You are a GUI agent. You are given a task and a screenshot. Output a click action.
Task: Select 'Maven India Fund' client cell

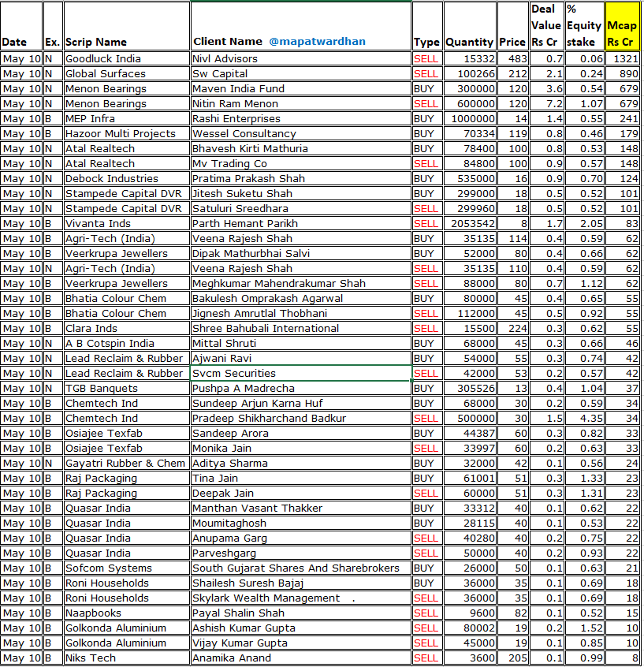(x=301, y=88)
